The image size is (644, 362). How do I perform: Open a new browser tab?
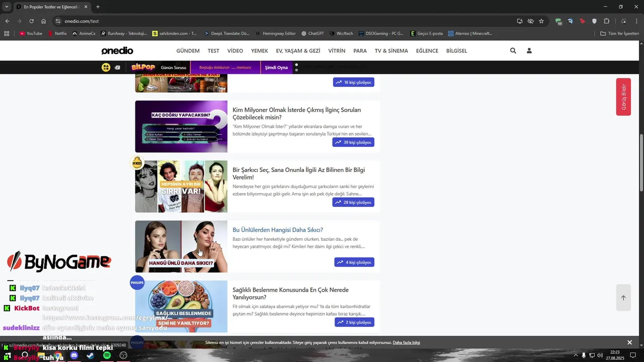tap(98, 7)
